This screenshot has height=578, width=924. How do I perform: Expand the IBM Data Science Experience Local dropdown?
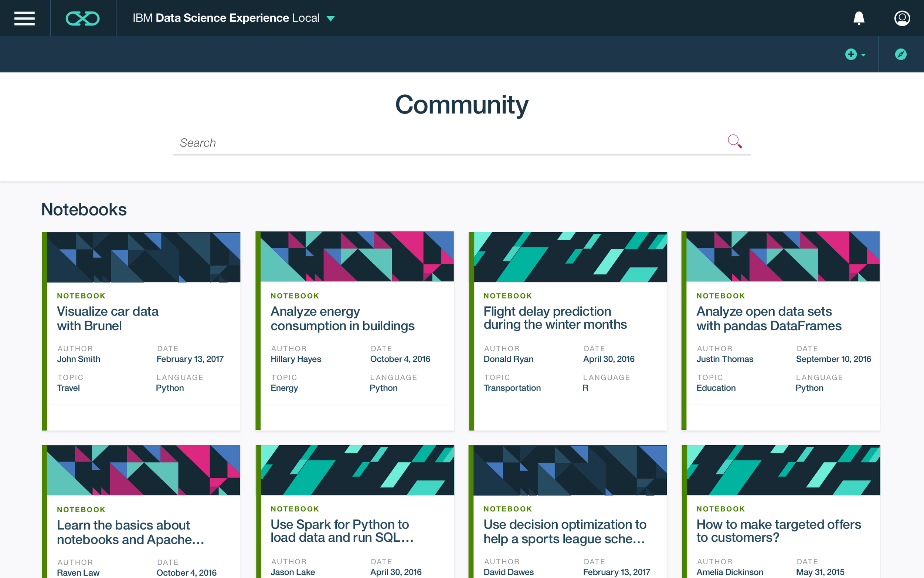(331, 18)
